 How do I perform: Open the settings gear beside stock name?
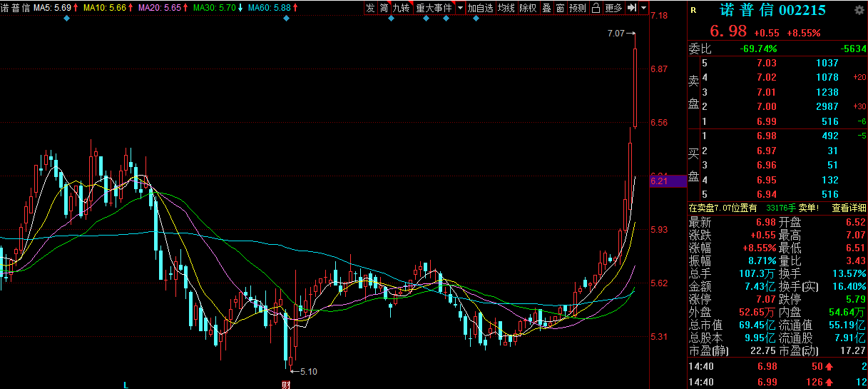[x=859, y=10]
